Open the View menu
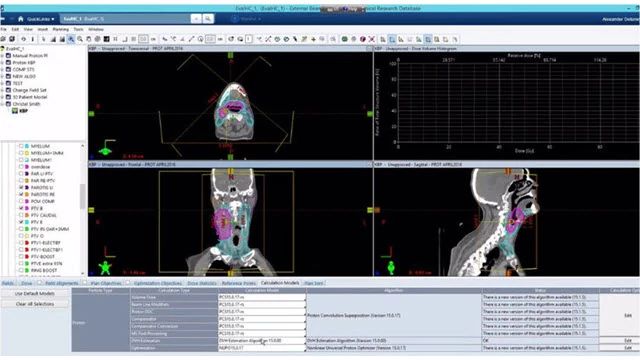This screenshot has width=640, height=360. (x=28, y=29)
